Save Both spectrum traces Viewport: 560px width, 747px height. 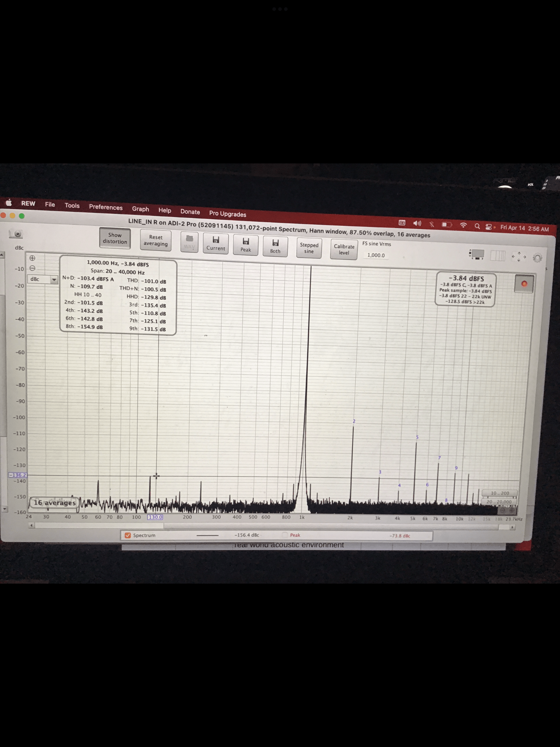point(275,247)
